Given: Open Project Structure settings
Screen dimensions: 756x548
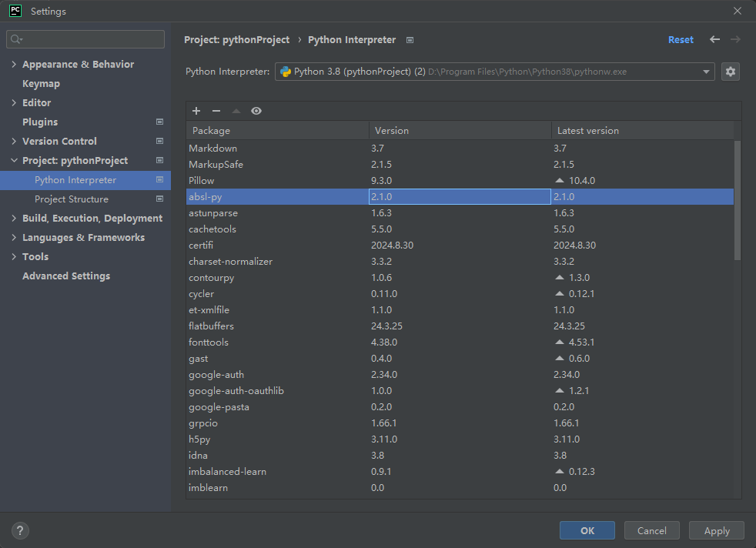Looking at the screenshot, I should [72, 199].
